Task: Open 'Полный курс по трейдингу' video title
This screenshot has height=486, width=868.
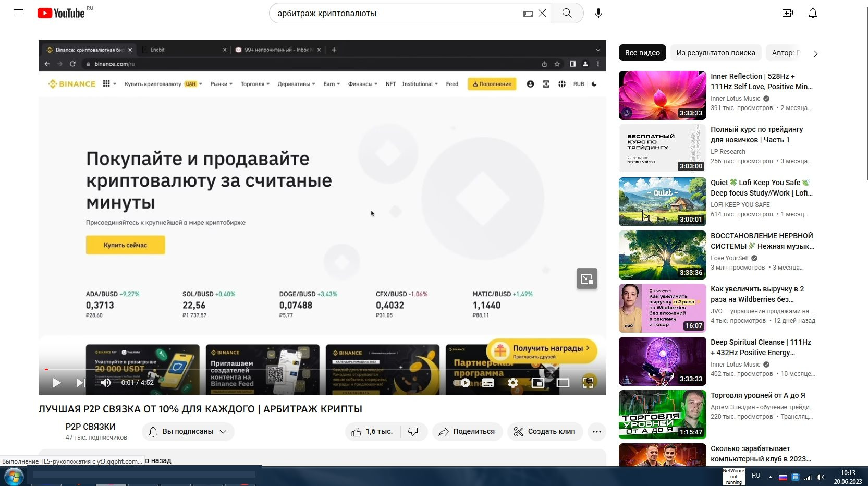Action: point(756,135)
